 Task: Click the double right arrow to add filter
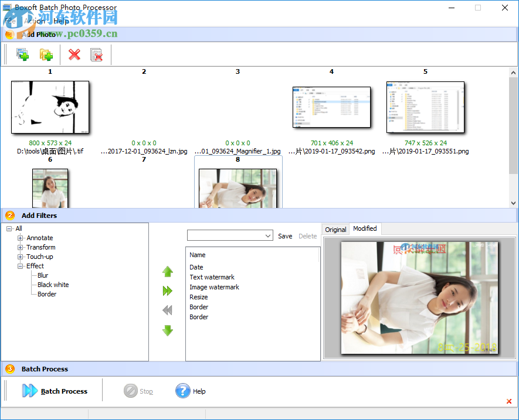(x=168, y=291)
